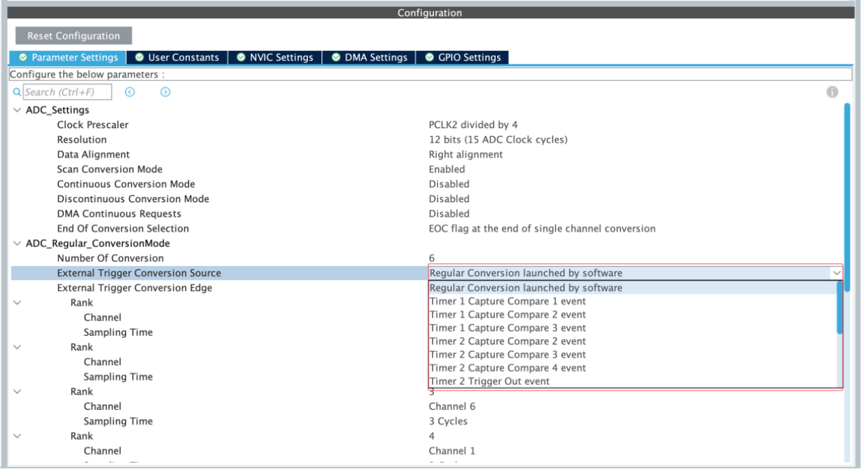Click the dropdown list scrollbar thumb

(840, 307)
